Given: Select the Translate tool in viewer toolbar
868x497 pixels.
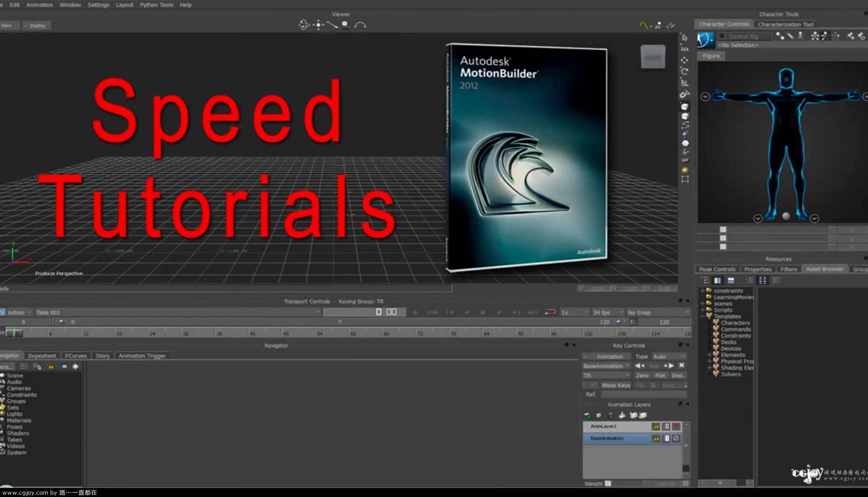Looking at the screenshot, I should point(684,60).
